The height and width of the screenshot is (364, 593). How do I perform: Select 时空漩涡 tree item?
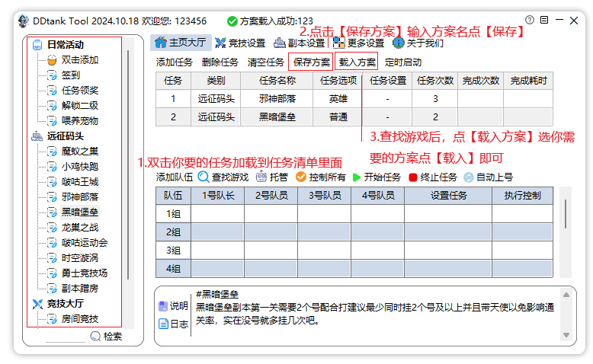80,258
